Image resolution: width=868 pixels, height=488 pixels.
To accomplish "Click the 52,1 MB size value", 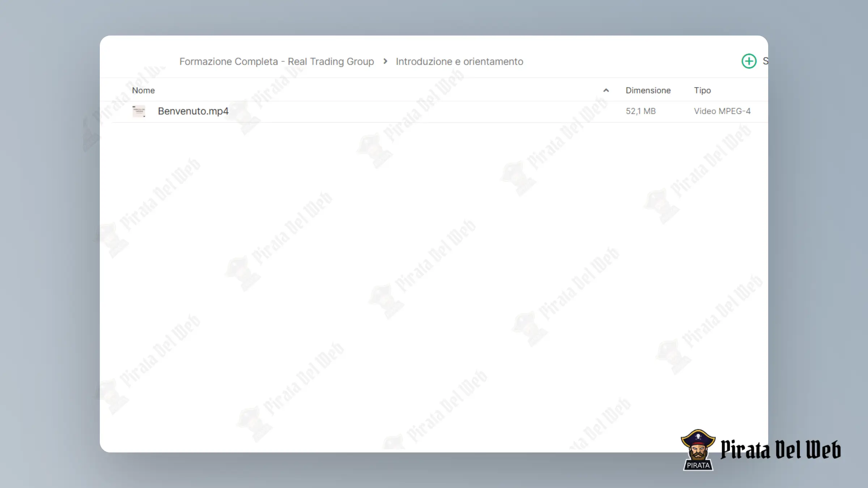I will [641, 111].
